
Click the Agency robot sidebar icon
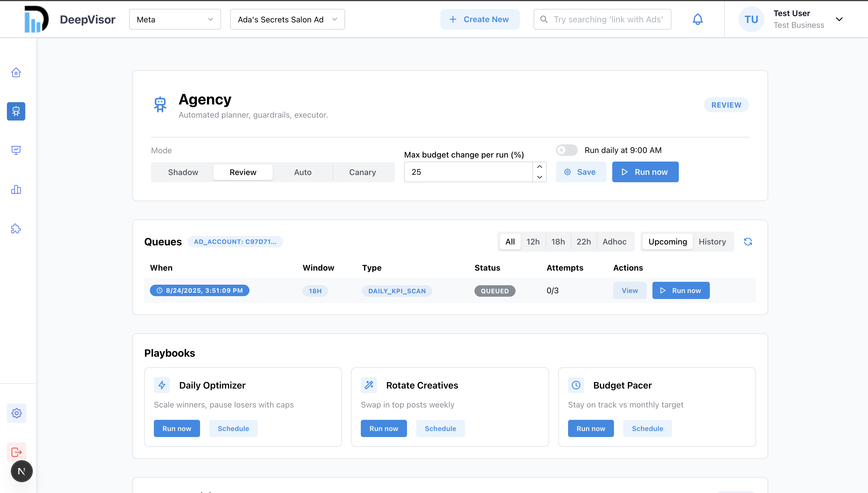(x=16, y=111)
